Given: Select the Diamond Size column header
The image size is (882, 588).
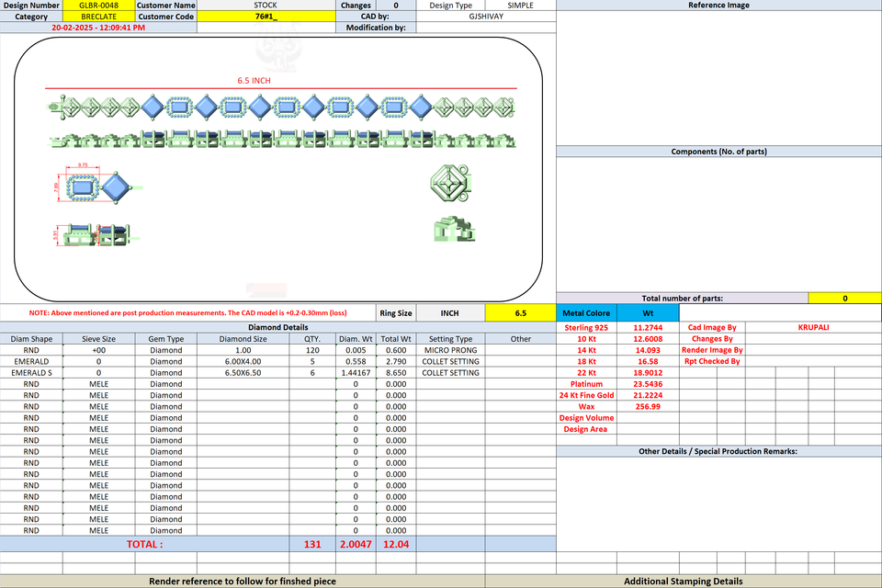Looking at the screenshot, I should coord(243,339).
